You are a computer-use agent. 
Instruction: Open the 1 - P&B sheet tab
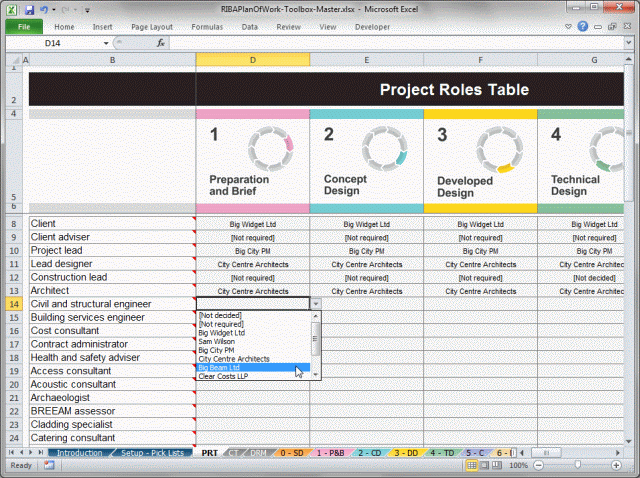click(x=330, y=453)
